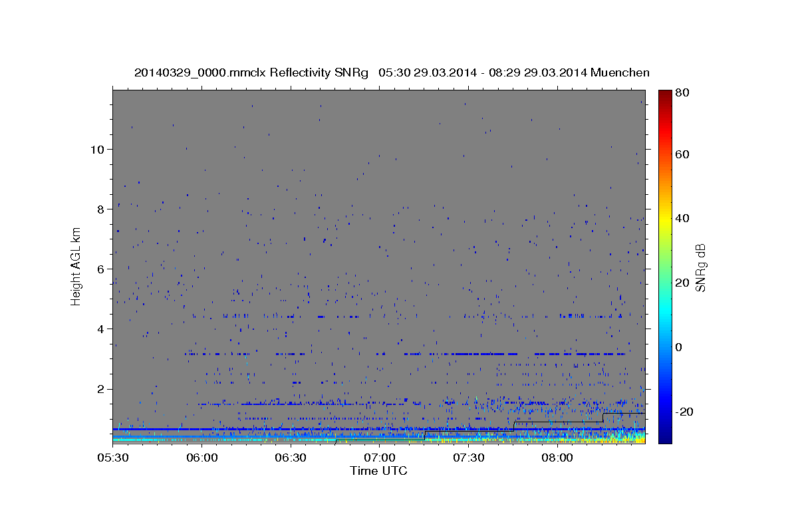This screenshot has height=532, width=798.
Task: Click the 07:00 time tick label
Action: [379, 458]
